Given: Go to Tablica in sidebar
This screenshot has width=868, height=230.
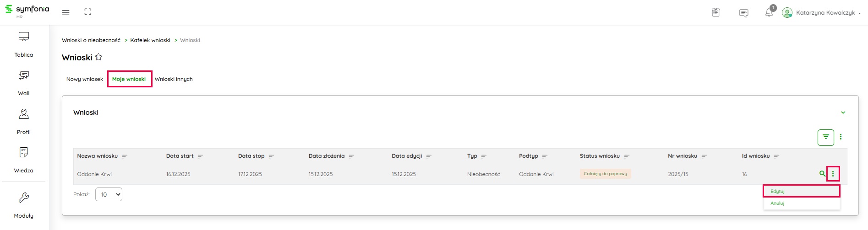Looking at the screenshot, I should coord(24,44).
